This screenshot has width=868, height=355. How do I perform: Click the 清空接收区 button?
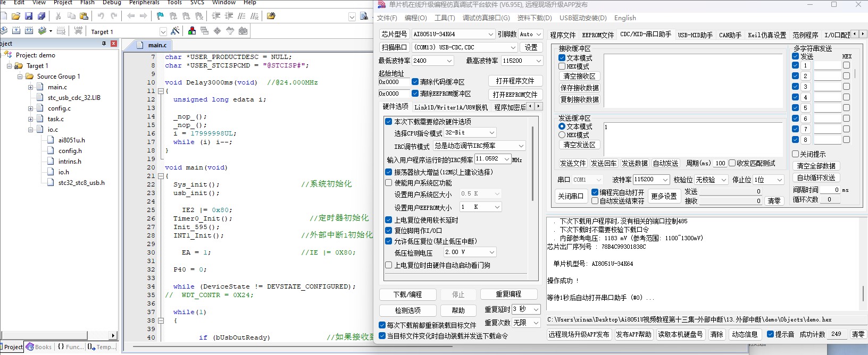(580, 76)
